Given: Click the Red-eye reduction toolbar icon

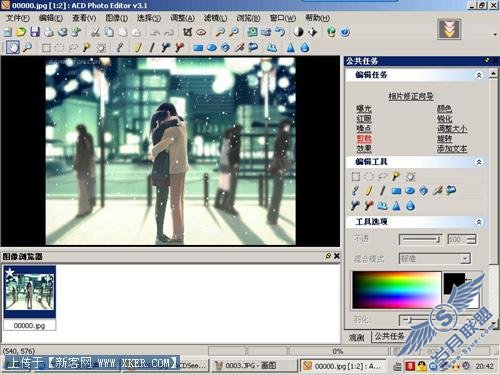Looking at the screenshot, I should pyautogui.click(x=201, y=32).
